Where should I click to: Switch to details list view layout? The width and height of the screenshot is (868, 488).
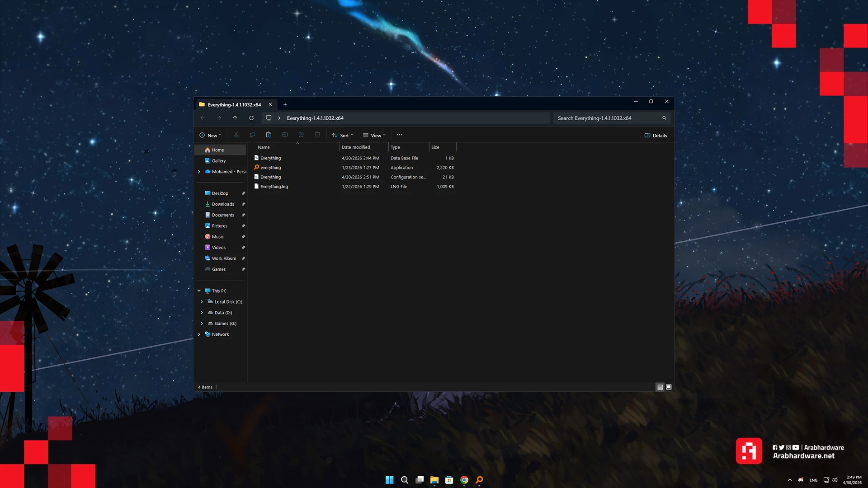pos(660,387)
